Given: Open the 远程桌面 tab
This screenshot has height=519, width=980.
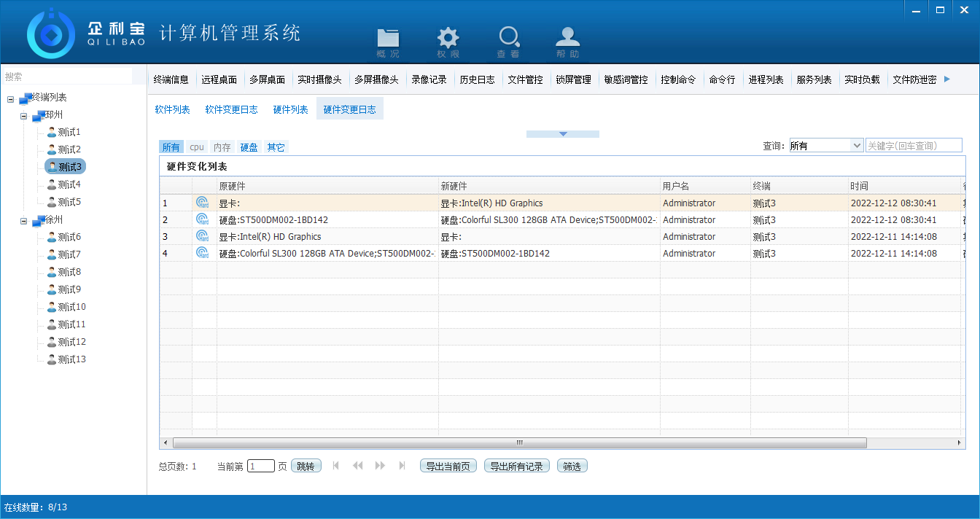Looking at the screenshot, I should coord(219,80).
